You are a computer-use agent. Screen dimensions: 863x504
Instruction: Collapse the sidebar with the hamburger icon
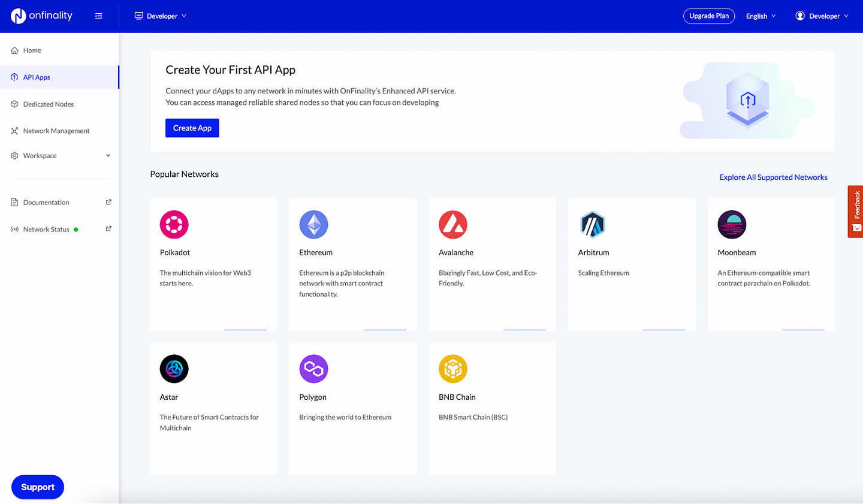(x=99, y=16)
